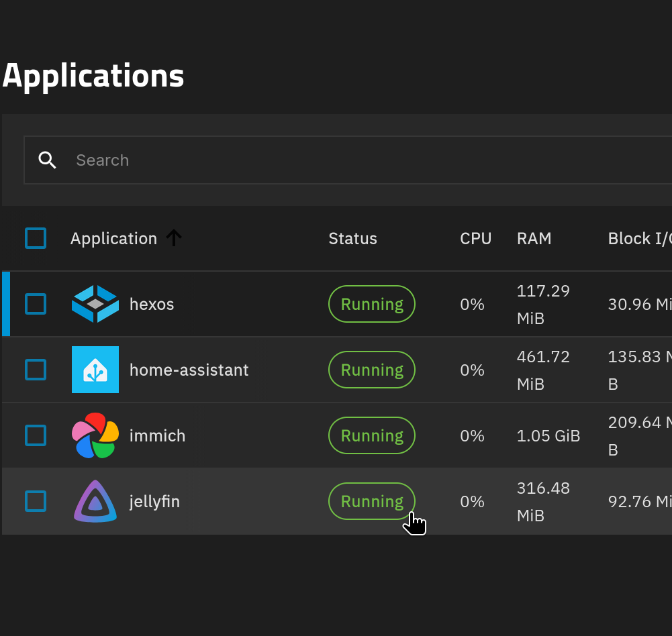The image size is (672, 636).
Task: Sort by the RAM column header
Action: (x=534, y=239)
